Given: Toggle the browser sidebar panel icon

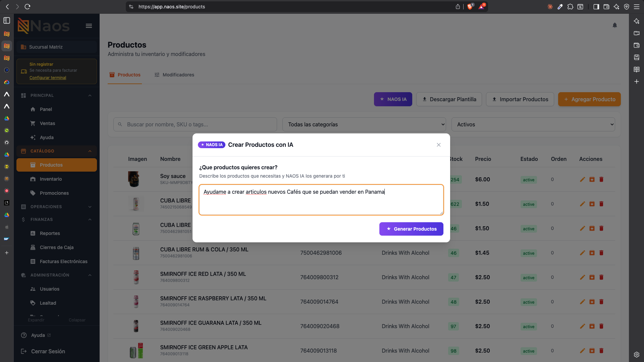Looking at the screenshot, I should (x=596, y=7).
